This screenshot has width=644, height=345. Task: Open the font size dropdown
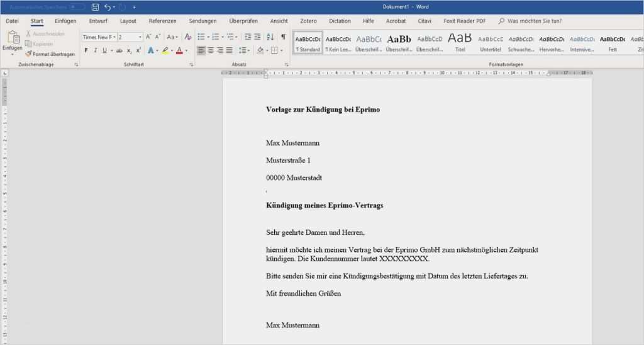point(140,37)
